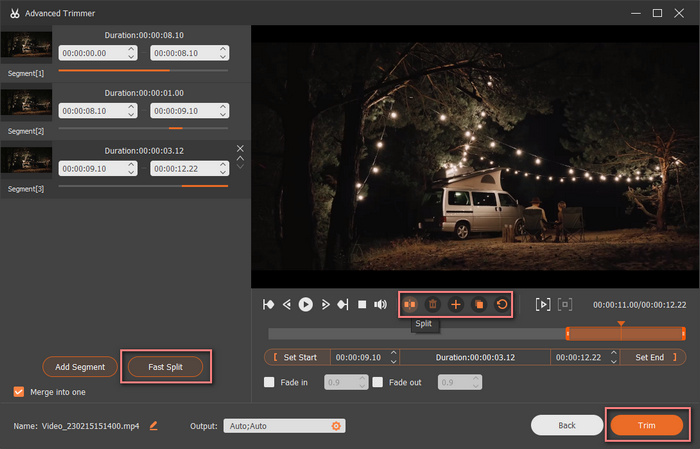Open output settings gear icon
Image resolution: width=700 pixels, height=449 pixels.
(336, 426)
